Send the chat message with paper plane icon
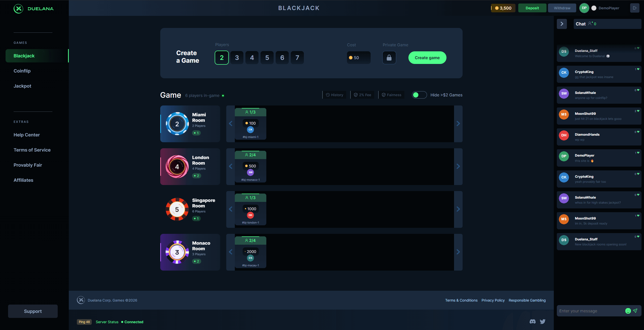Image resolution: width=644 pixels, height=330 pixels. point(635,311)
